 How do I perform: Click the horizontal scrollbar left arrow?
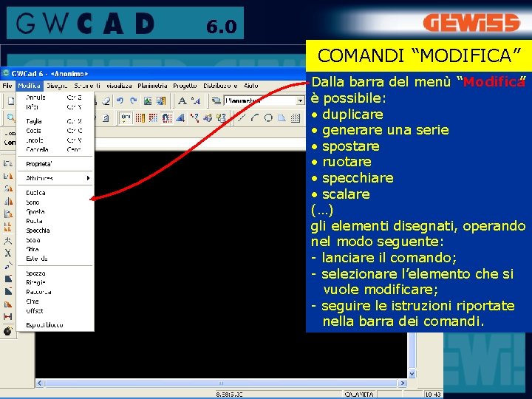(x=40, y=383)
